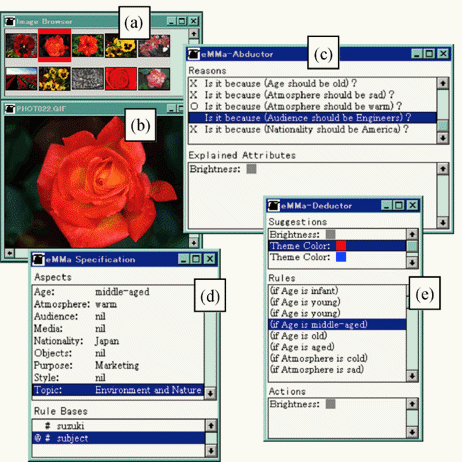Select the suzuki rule base
463x463 pixels.
pos(118,426)
